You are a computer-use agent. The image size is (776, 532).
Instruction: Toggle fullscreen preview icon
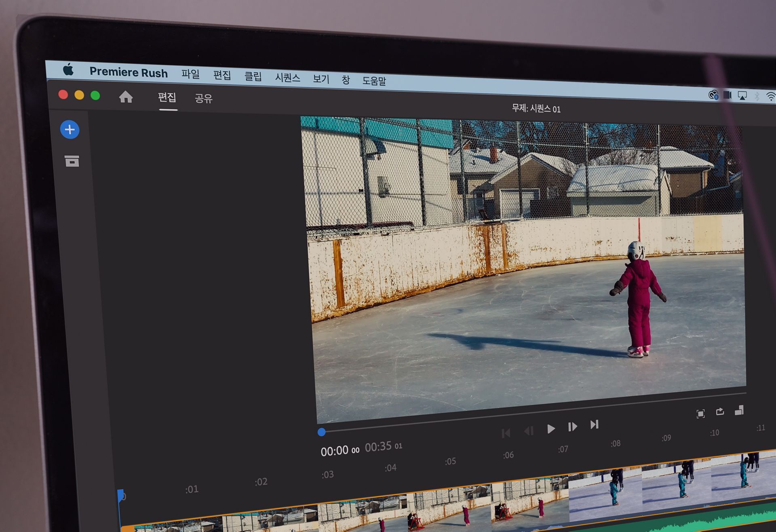click(x=700, y=414)
